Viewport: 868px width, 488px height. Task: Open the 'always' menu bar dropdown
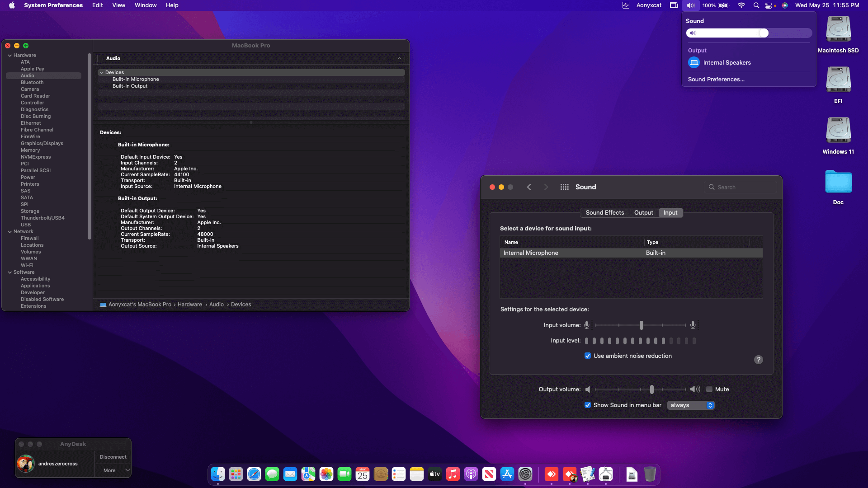690,405
